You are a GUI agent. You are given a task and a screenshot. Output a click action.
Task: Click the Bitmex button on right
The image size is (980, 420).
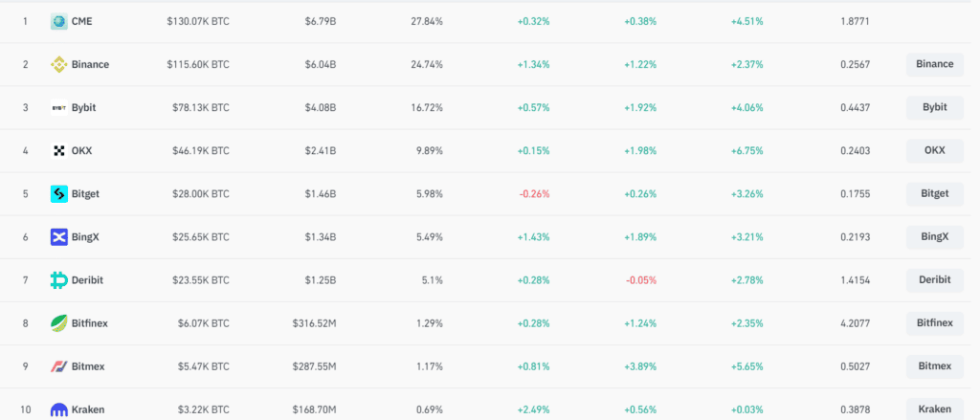(x=934, y=366)
